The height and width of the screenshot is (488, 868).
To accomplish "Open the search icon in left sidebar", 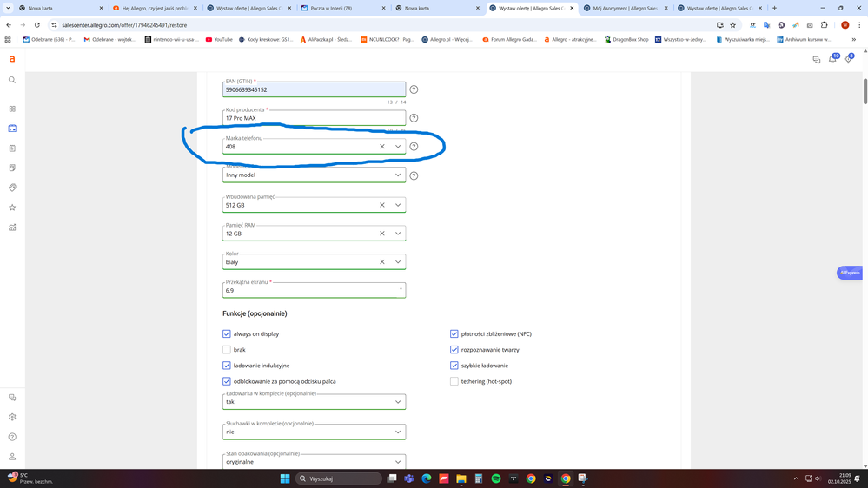I will [12, 80].
